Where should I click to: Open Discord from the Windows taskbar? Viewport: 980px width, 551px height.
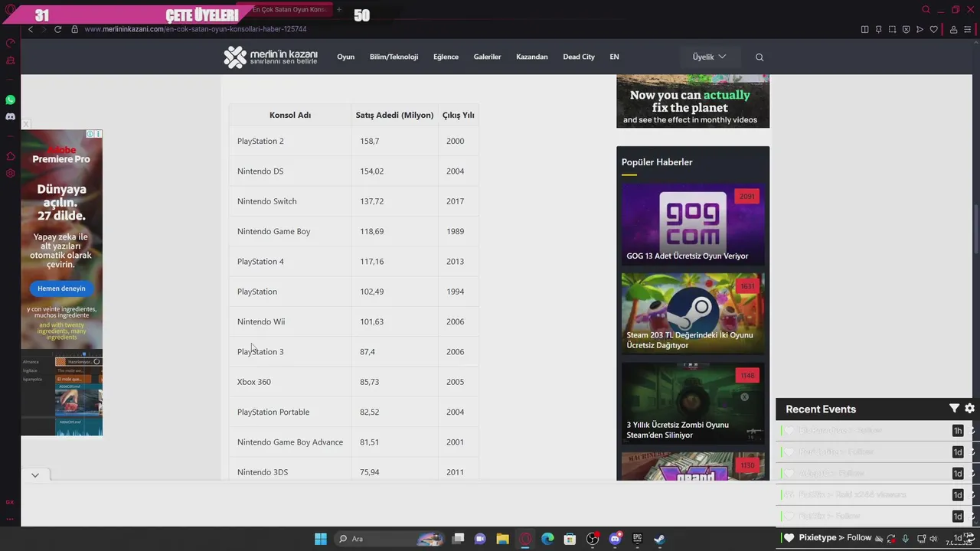[x=615, y=539]
